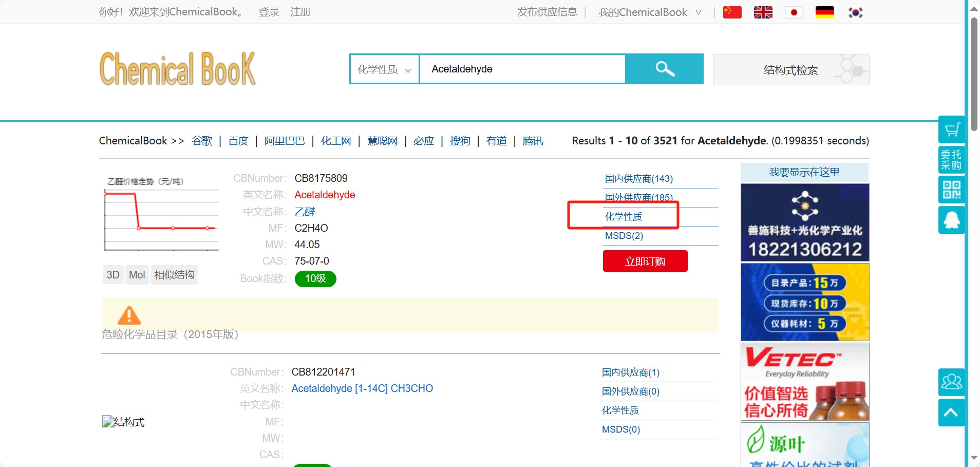Open the 国内供应商(143) link
Image resolution: width=980 pixels, height=467 pixels.
[638, 179]
